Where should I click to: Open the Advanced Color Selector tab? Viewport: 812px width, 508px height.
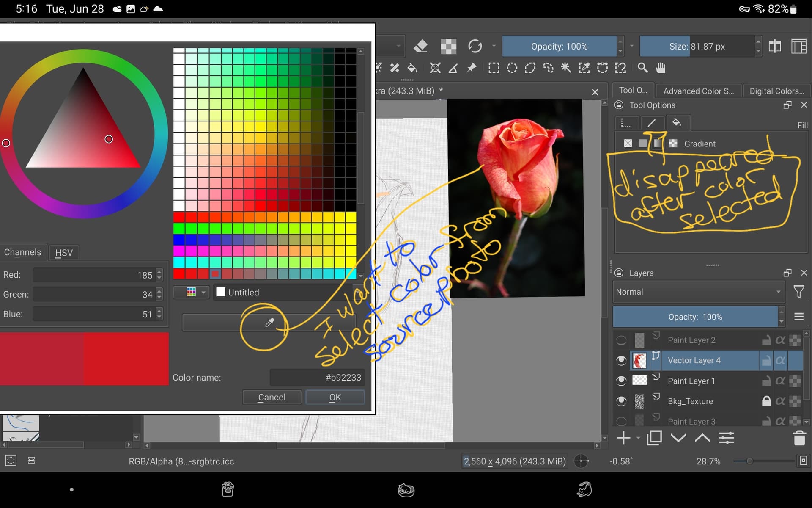(698, 91)
